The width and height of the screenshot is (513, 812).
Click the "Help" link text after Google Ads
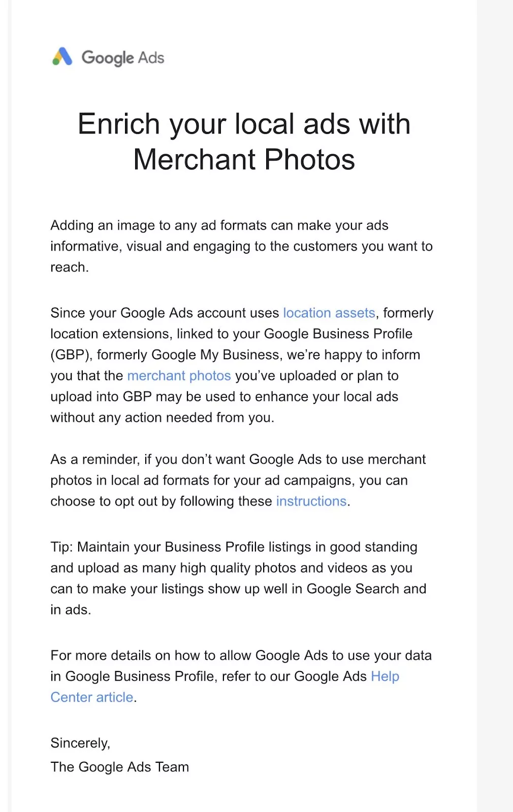click(385, 676)
